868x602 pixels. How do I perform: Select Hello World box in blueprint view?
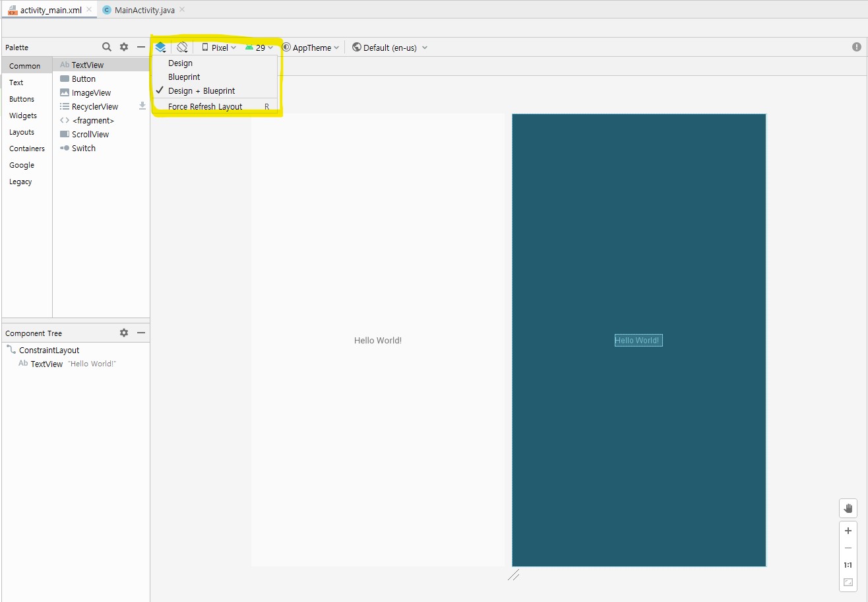click(638, 340)
